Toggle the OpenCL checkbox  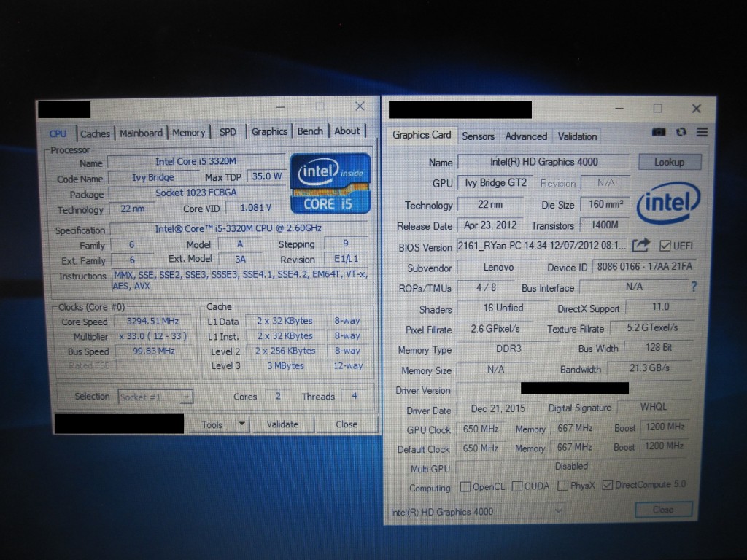(465, 486)
